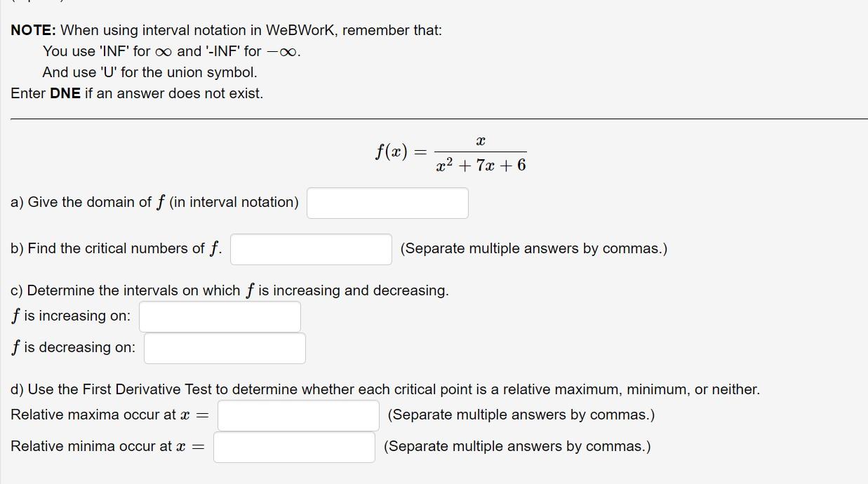
Task: Select the relative maxima answer box
Action: 298,415
